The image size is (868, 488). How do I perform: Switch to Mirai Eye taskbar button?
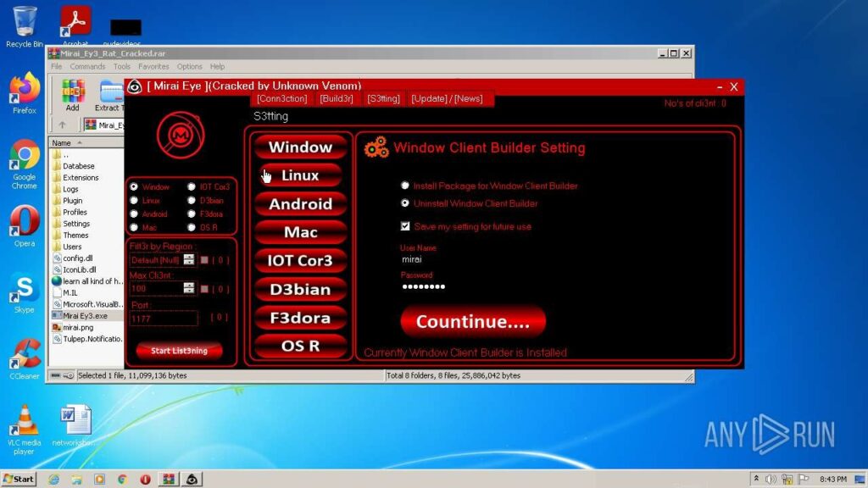coord(192,480)
